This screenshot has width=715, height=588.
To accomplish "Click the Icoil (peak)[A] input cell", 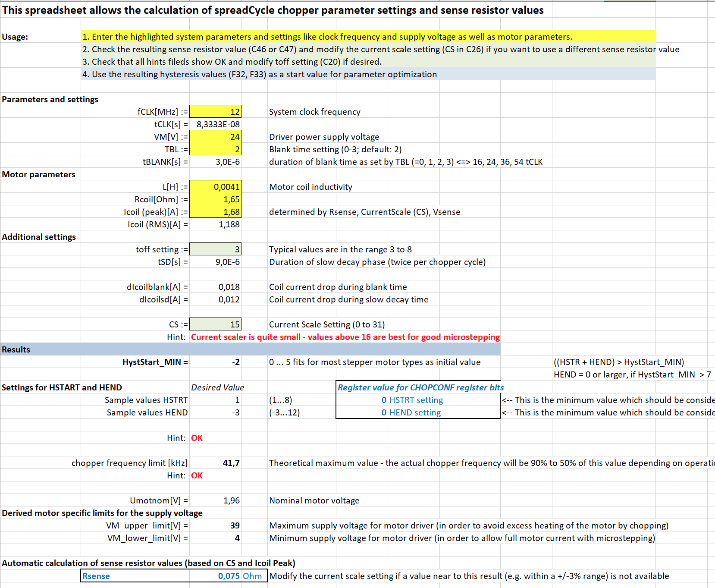I will click(215, 212).
